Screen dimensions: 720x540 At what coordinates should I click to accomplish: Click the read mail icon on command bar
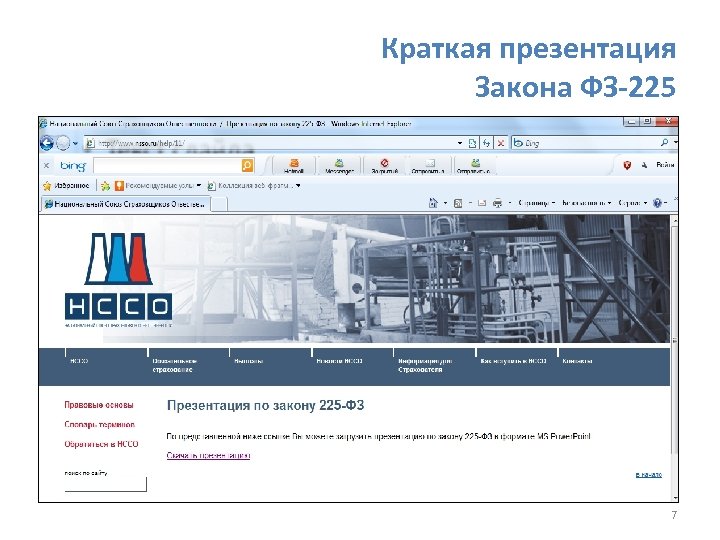[x=482, y=203]
